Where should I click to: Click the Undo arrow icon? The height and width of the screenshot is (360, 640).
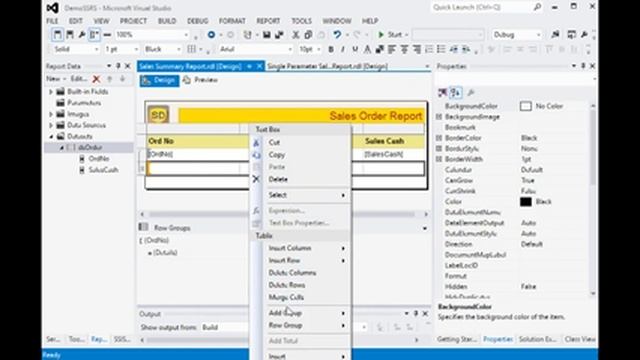pos(337,35)
